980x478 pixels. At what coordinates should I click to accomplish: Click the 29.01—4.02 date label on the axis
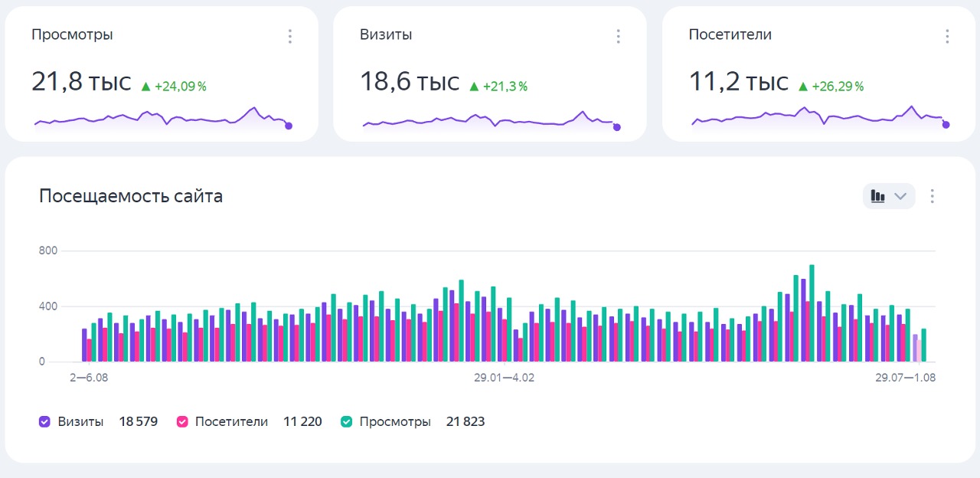(x=504, y=378)
